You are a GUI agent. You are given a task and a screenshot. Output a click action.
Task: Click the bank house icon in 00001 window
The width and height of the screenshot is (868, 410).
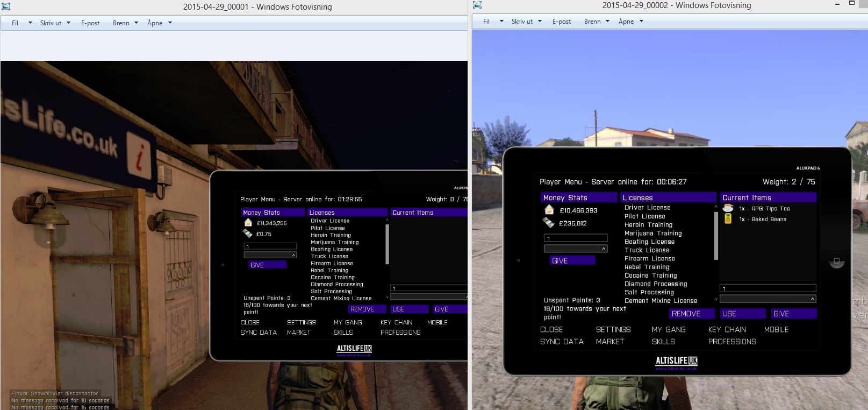248,223
